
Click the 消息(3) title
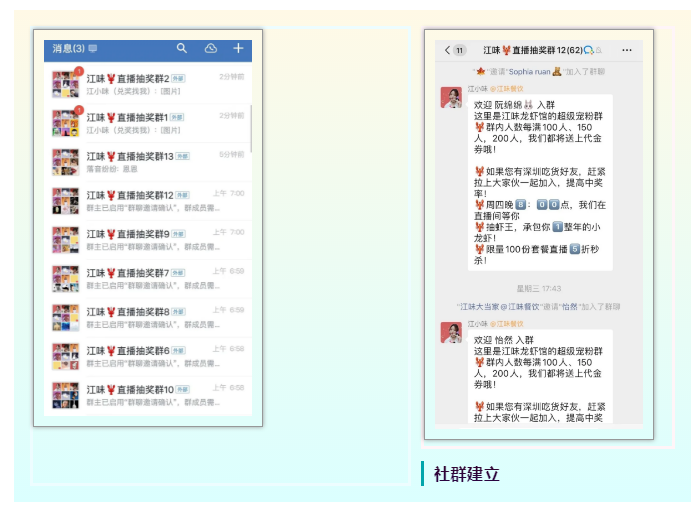[68, 48]
